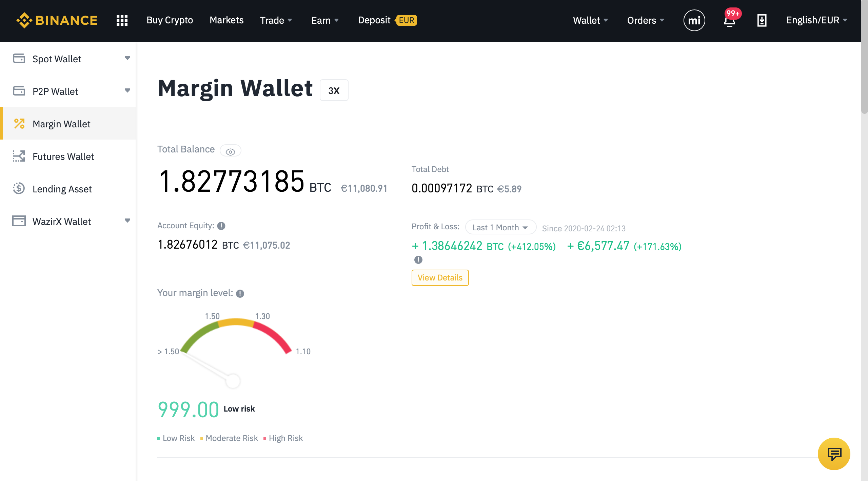Toggle Total Balance visibility eye

[231, 151]
